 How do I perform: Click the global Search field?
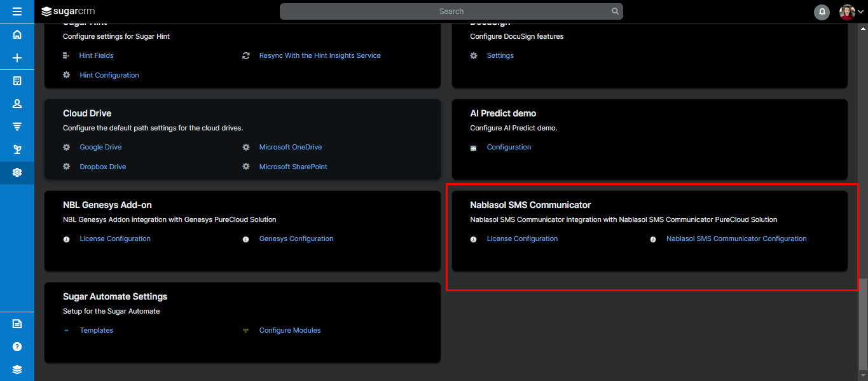(451, 11)
